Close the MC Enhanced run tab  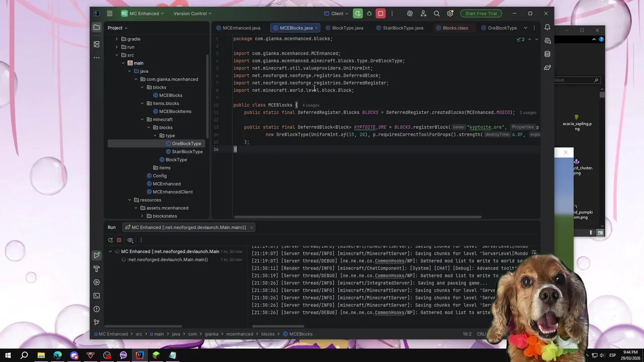point(251,227)
